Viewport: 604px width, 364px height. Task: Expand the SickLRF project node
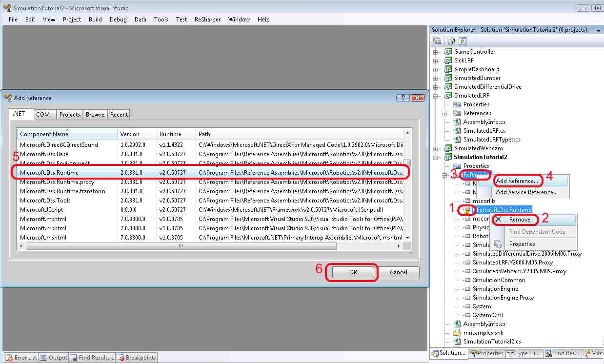435,61
